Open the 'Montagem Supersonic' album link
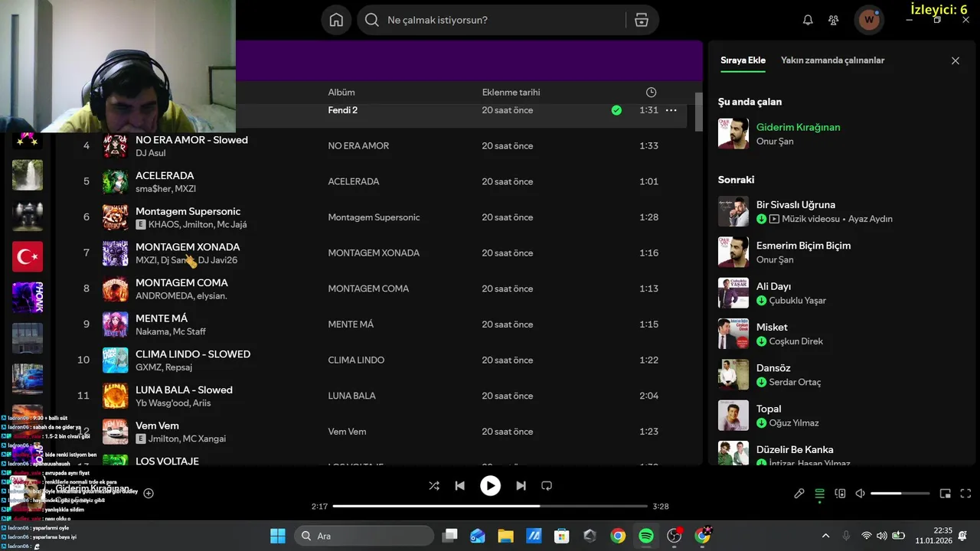This screenshot has width=980, height=551. [x=374, y=217]
